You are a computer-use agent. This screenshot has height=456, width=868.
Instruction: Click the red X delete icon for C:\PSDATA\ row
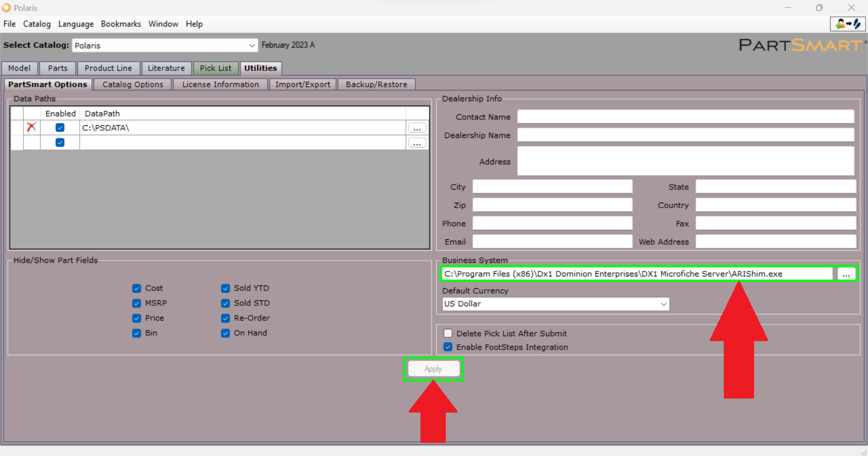click(31, 128)
